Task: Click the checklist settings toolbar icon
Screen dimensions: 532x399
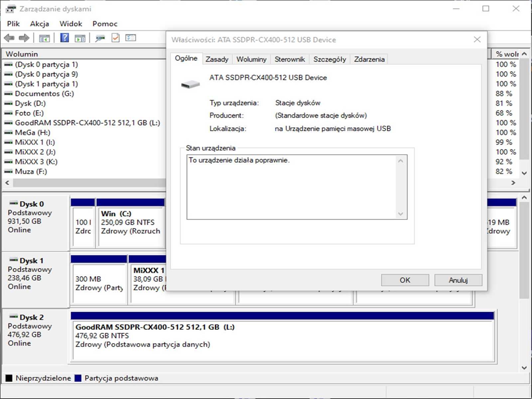Action: tap(131, 38)
